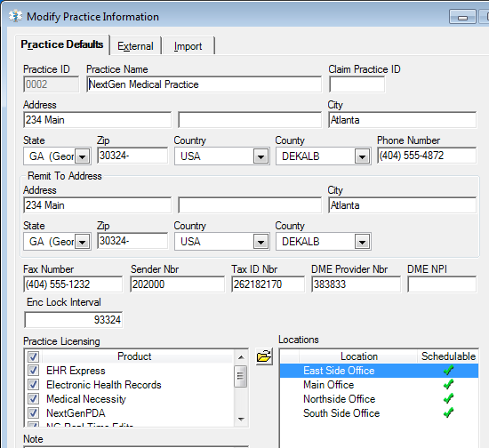Click the yellow folder icon beside Practice Licensing
Viewport: 489px width, 448px height.
pyautogui.click(x=264, y=356)
